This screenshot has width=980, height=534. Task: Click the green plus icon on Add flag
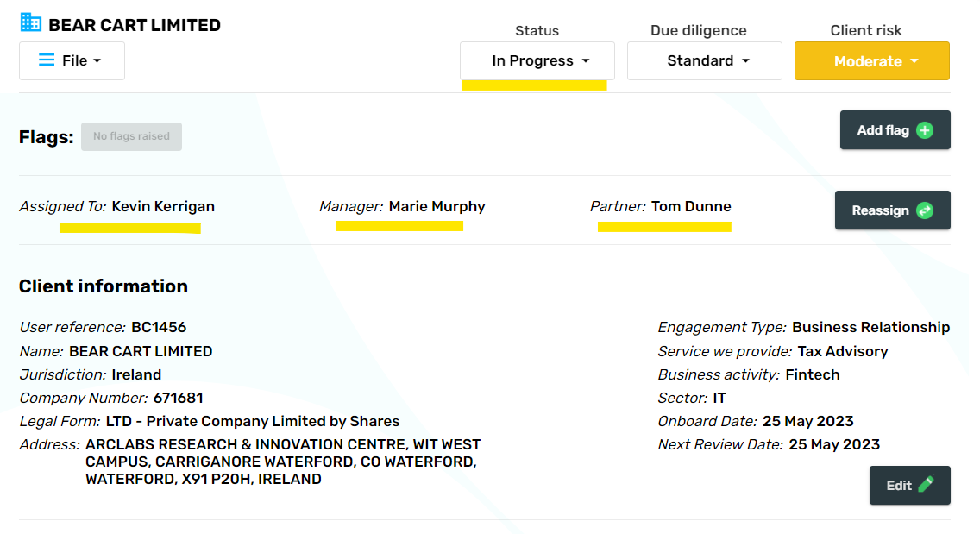coord(925,130)
